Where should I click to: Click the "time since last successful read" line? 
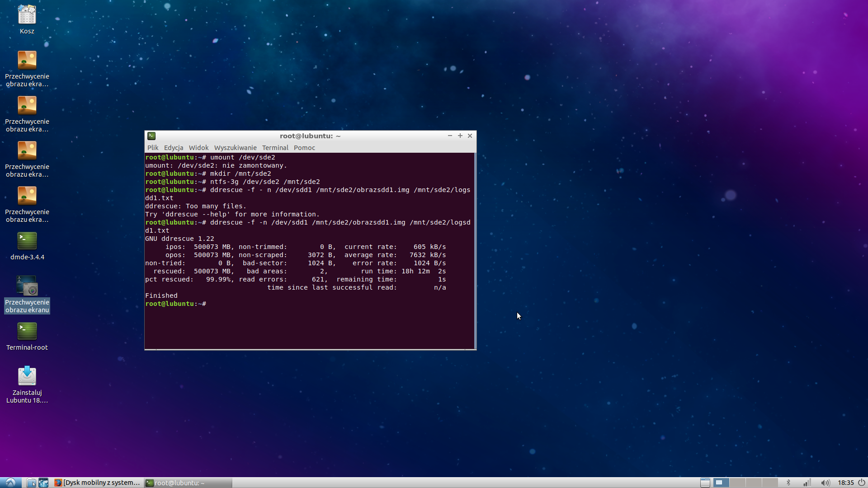pos(357,287)
